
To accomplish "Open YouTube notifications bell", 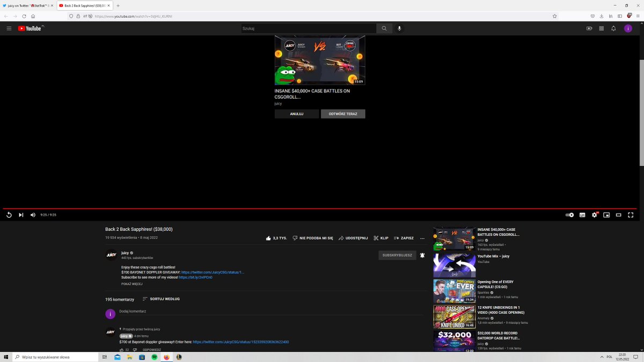I will coord(613,28).
